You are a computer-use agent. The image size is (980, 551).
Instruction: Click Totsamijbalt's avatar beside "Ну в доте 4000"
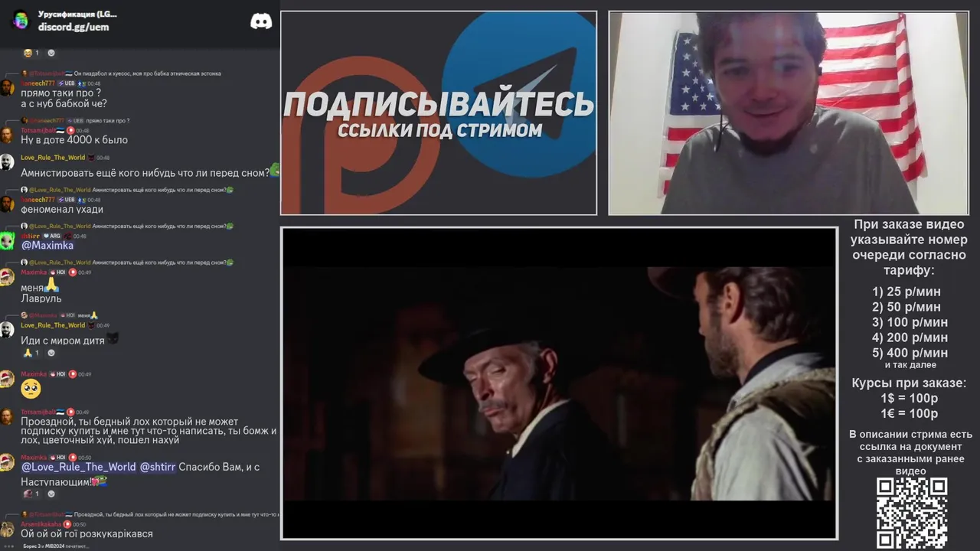(x=7, y=135)
